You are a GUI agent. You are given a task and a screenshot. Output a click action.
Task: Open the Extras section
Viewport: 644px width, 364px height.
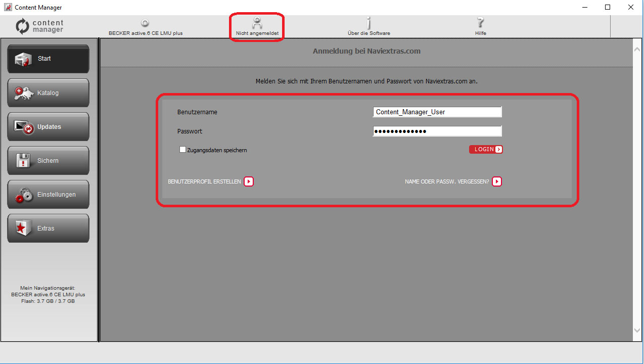(x=48, y=228)
